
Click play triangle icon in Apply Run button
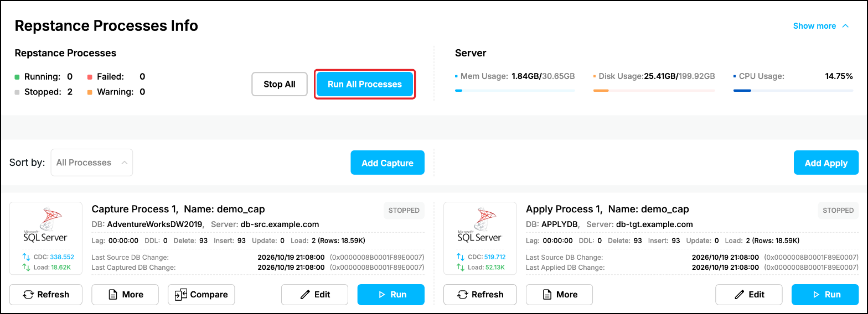point(816,295)
